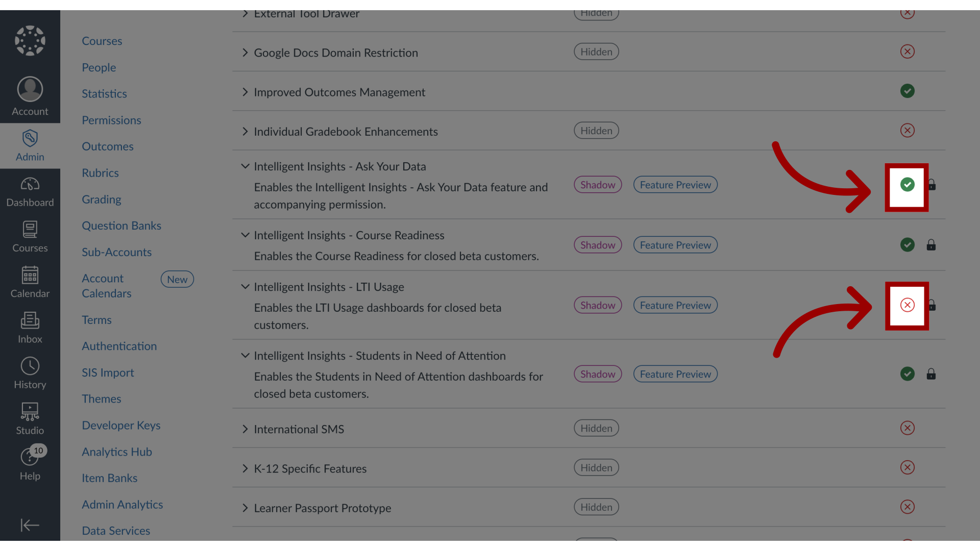
Task: Open the Permissions settings page
Action: pos(112,120)
